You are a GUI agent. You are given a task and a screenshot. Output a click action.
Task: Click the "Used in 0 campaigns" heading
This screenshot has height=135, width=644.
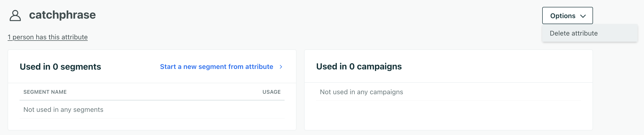(359, 67)
